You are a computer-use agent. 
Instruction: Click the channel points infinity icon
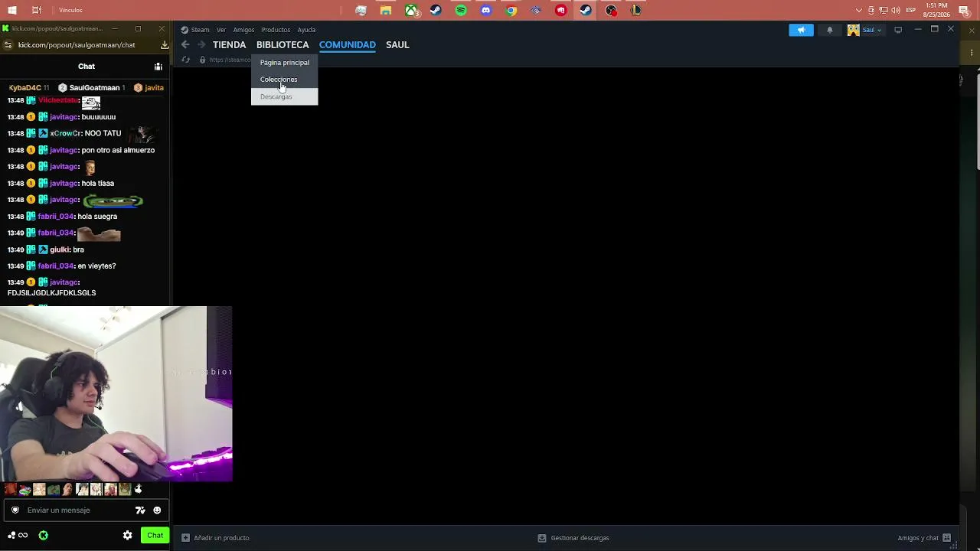coord(18,536)
